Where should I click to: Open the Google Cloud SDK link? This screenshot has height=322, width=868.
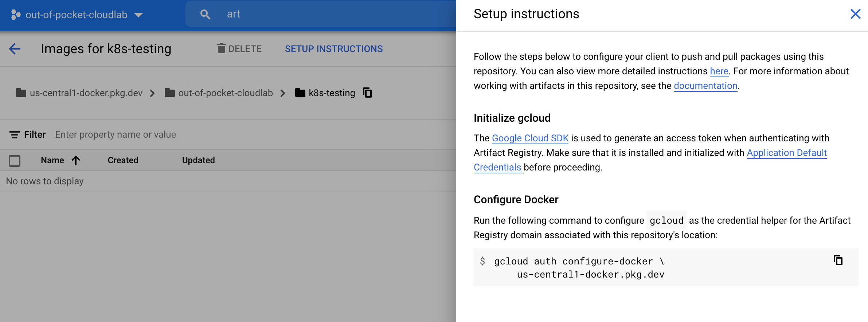[x=530, y=138]
